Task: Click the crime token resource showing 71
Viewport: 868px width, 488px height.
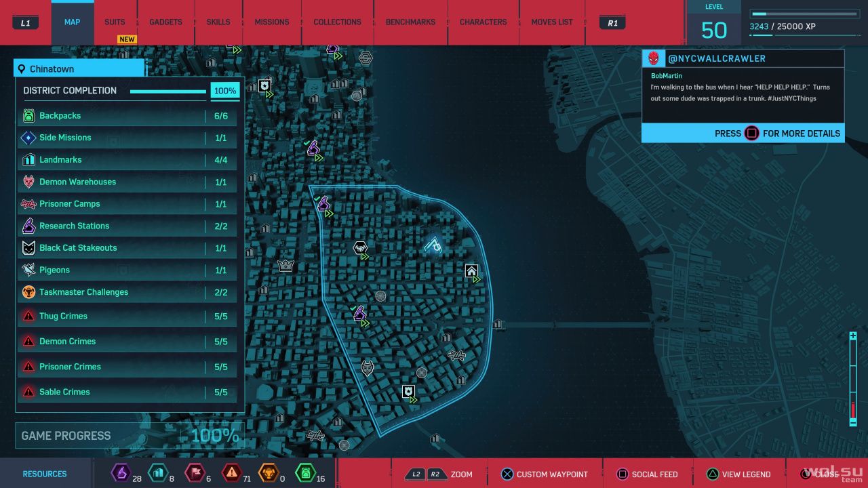Action: tap(232, 473)
